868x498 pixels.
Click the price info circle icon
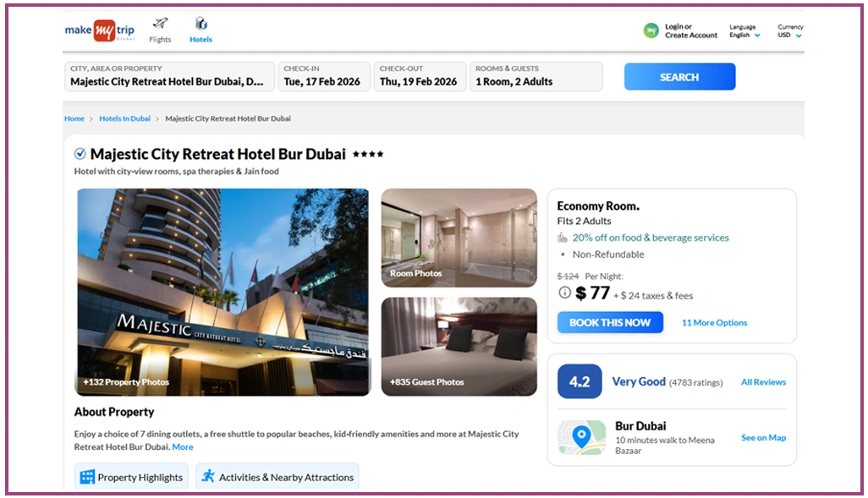pyautogui.click(x=564, y=293)
